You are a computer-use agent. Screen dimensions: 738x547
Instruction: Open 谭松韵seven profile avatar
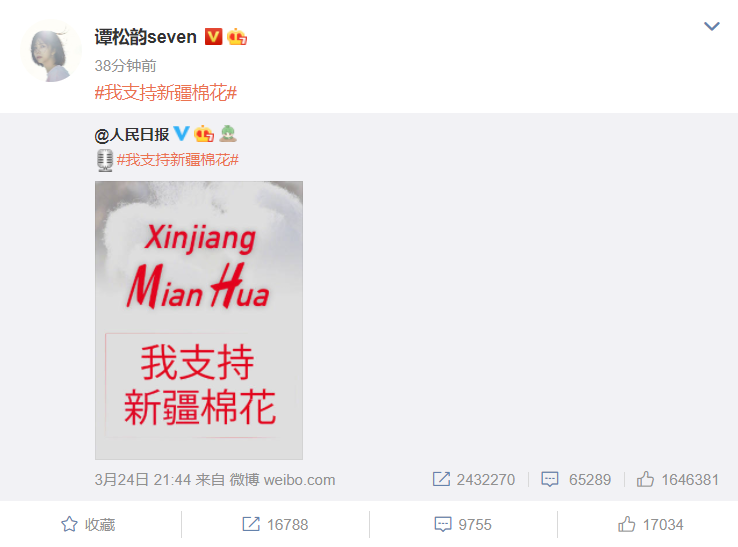[51, 51]
